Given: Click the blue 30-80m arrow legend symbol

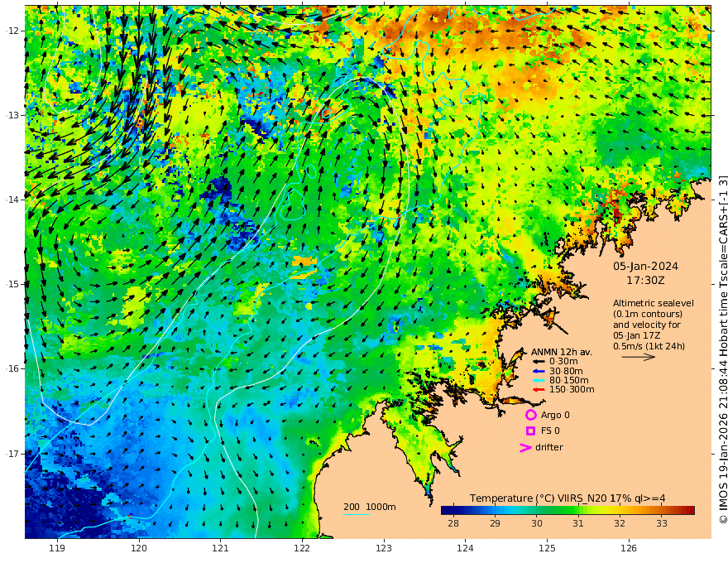Looking at the screenshot, I should 538,371.
